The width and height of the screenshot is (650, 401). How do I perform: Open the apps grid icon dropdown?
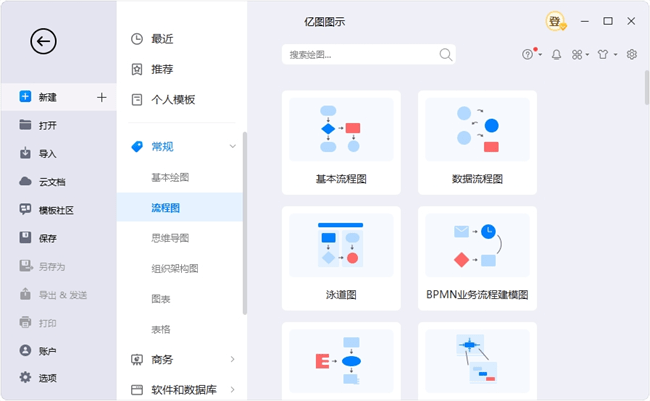(x=578, y=54)
